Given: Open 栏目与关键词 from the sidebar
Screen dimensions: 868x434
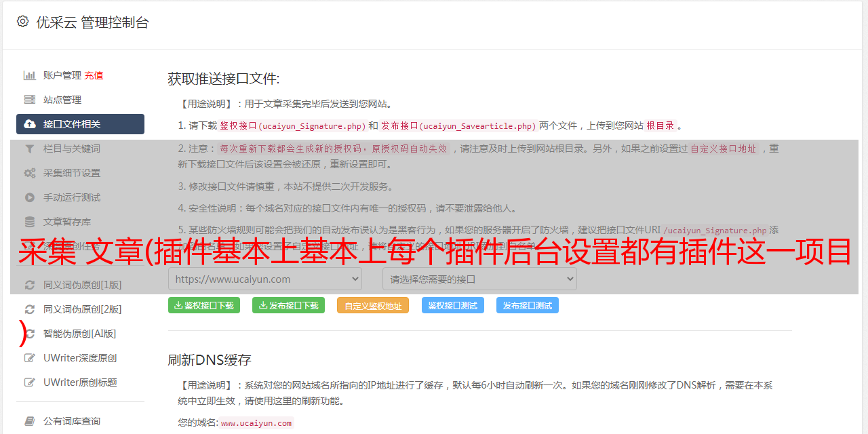Looking at the screenshot, I should (72, 149).
